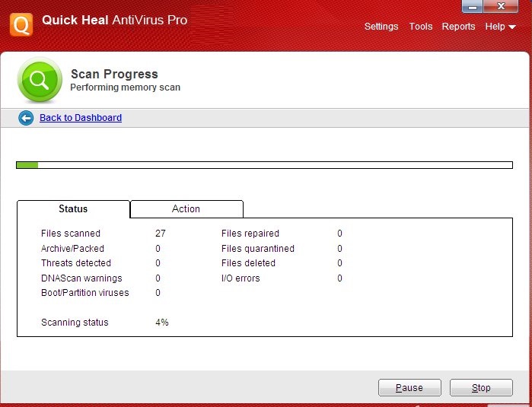Viewport: 532px width, 407px height.
Task: Click the blue back arrow icon
Action: (x=26, y=118)
